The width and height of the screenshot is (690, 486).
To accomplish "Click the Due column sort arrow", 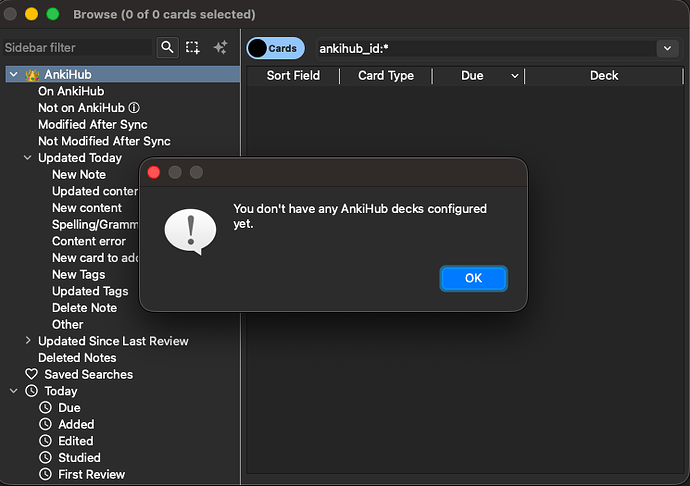I will [x=514, y=76].
